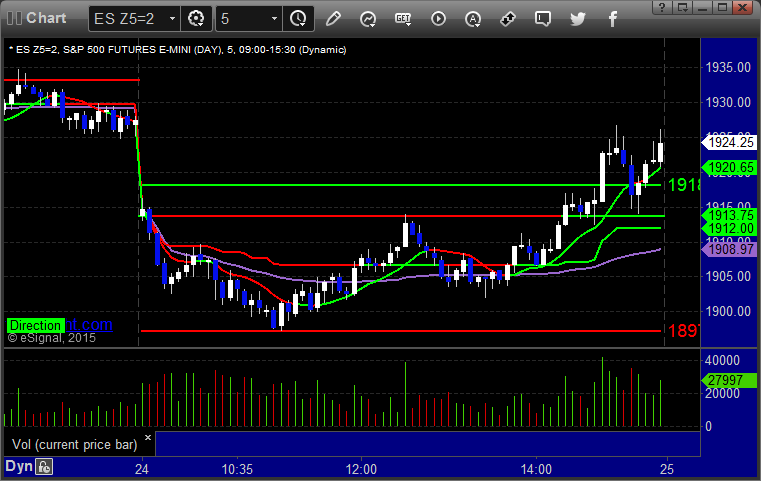The height and width of the screenshot is (481, 761).
Task: Minimize the chart window
Action: click(702, 7)
